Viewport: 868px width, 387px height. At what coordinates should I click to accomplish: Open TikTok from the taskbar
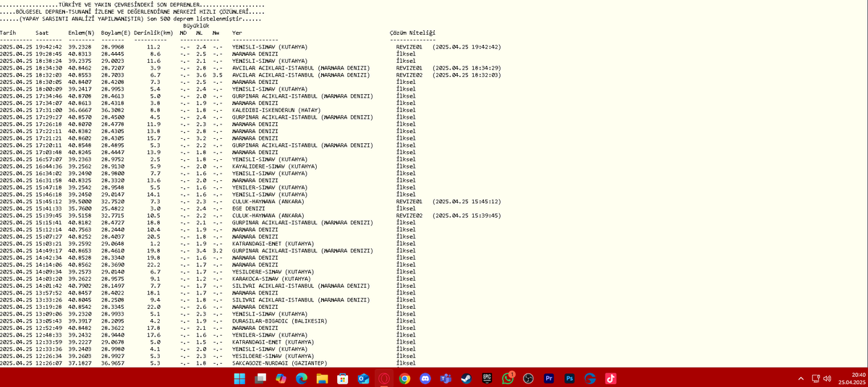[x=611, y=378]
